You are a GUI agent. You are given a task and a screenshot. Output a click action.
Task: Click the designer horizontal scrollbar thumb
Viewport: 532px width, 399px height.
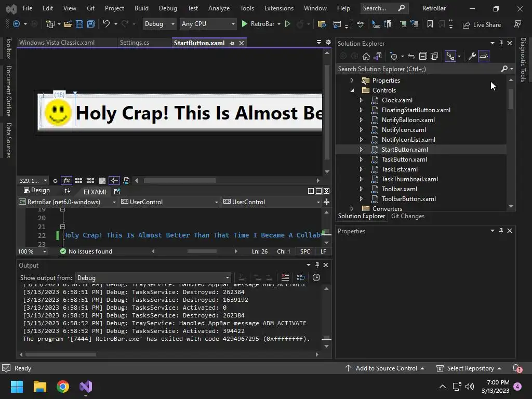179,180
